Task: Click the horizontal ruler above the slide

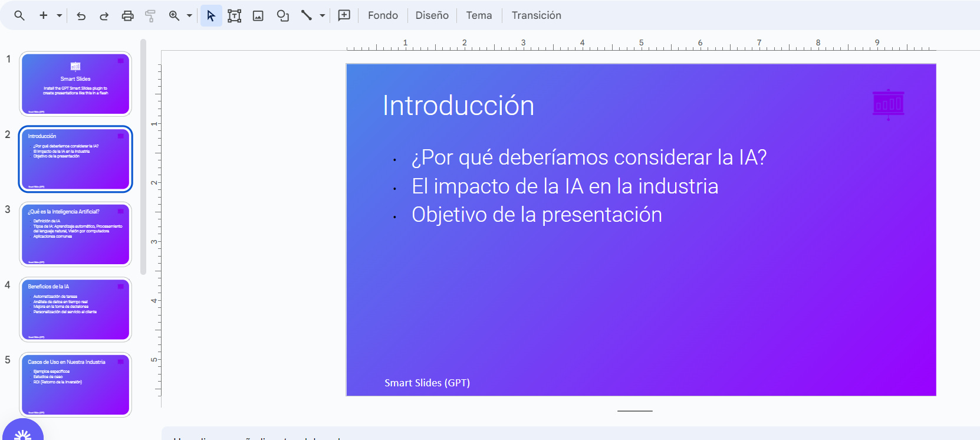Action: [x=641, y=44]
